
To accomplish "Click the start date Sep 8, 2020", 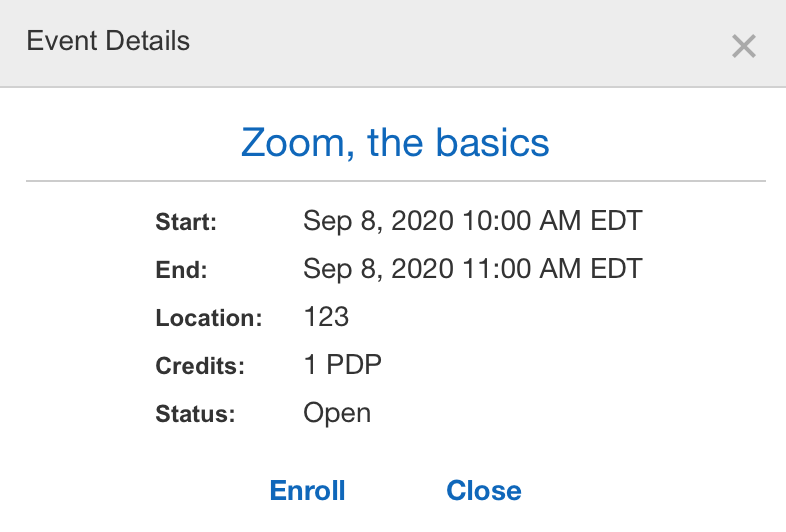I will tap(379, 221).
